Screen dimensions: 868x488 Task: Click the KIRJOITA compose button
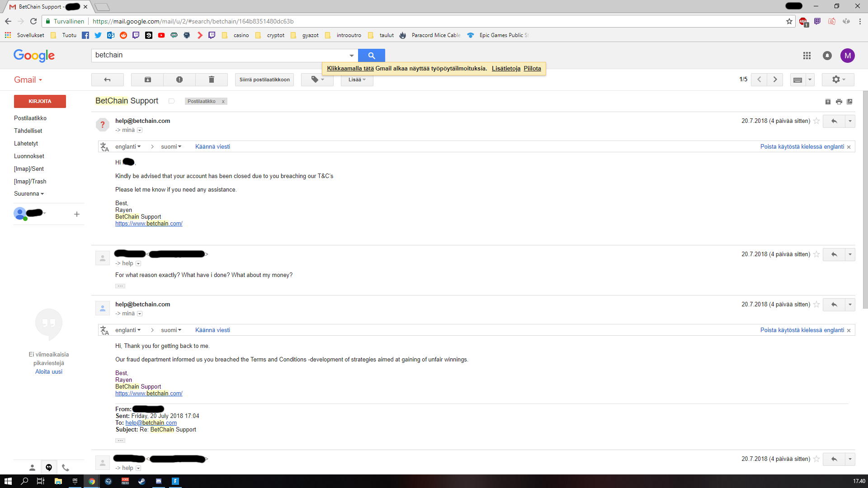40,101
